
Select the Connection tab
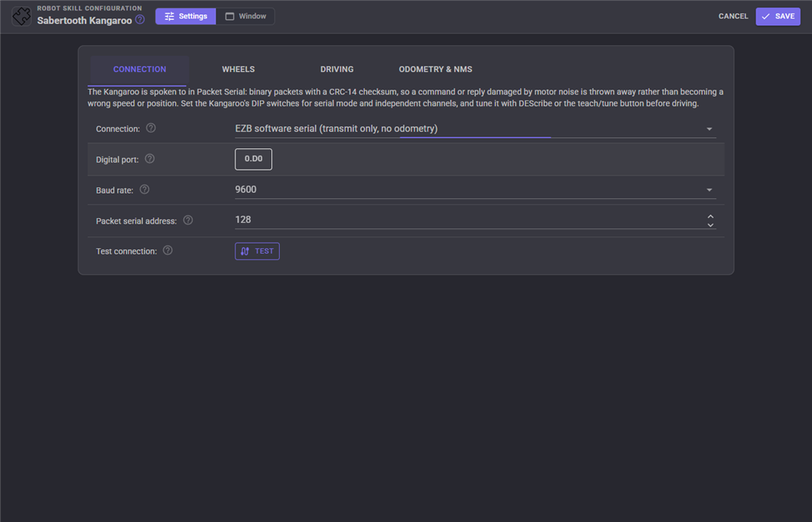coord(140,69)
